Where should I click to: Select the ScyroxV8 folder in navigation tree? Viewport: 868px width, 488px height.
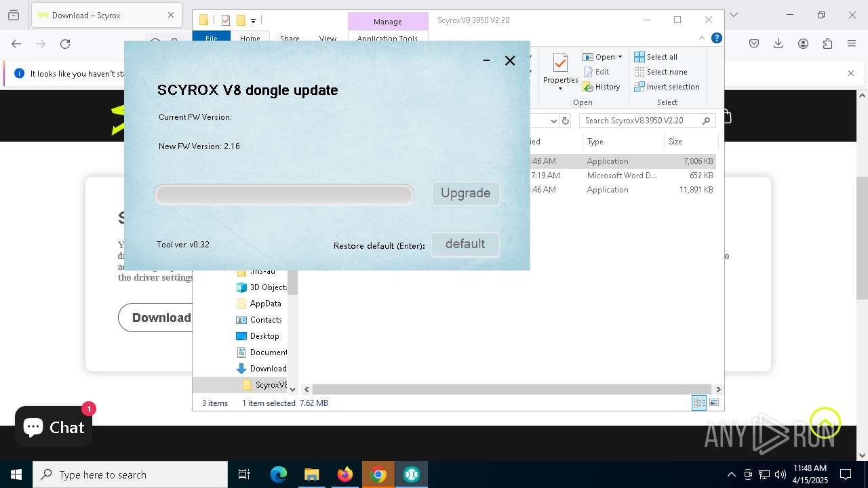tap(265, 385)
